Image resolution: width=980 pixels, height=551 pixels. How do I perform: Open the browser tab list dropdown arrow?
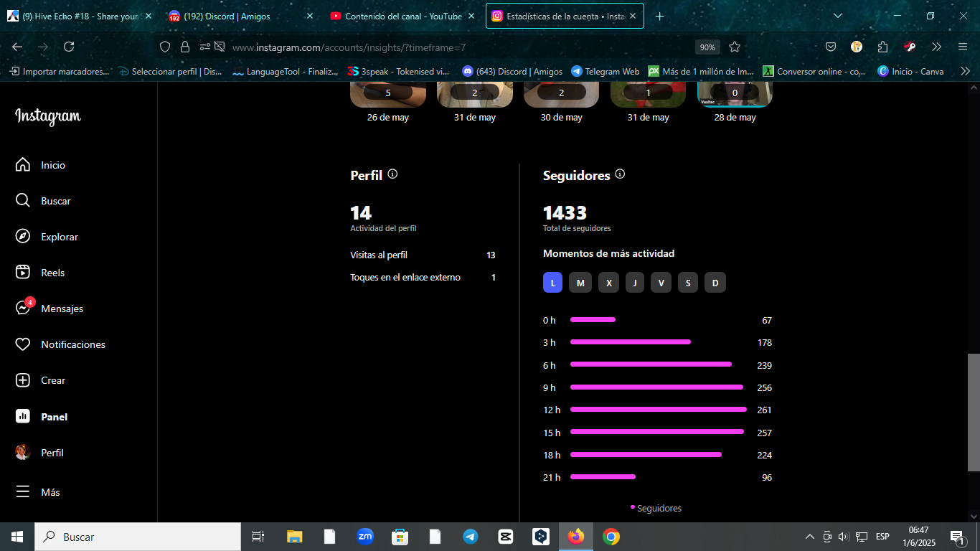click(x=838, y=16)
